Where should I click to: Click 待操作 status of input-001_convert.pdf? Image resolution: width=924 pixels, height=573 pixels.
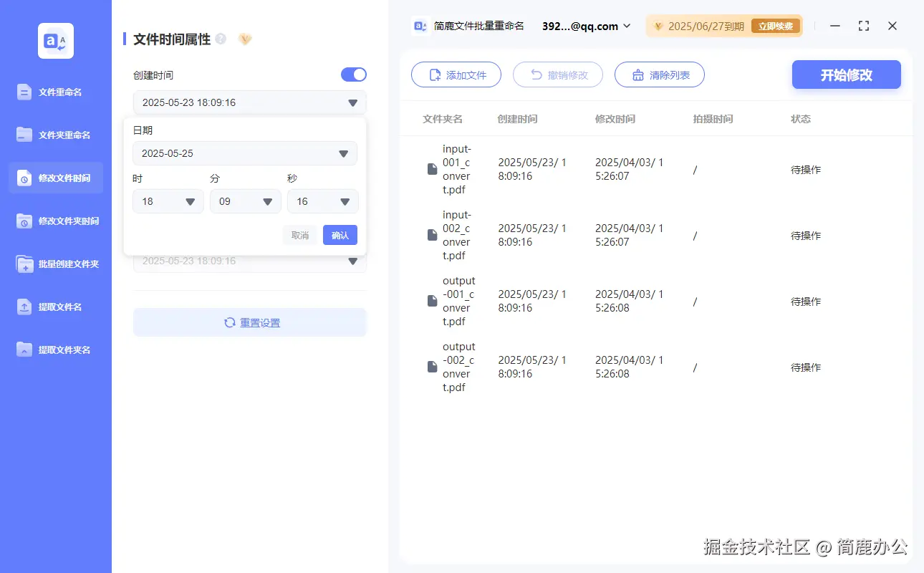(806, 170)
